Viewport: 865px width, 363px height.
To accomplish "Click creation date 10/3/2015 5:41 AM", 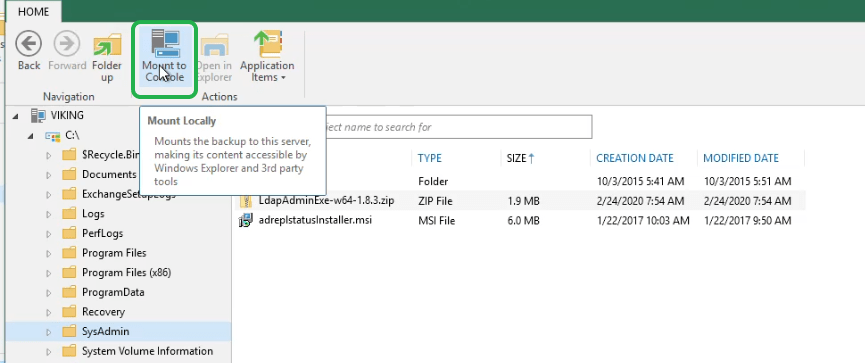I will click(640, 181).
